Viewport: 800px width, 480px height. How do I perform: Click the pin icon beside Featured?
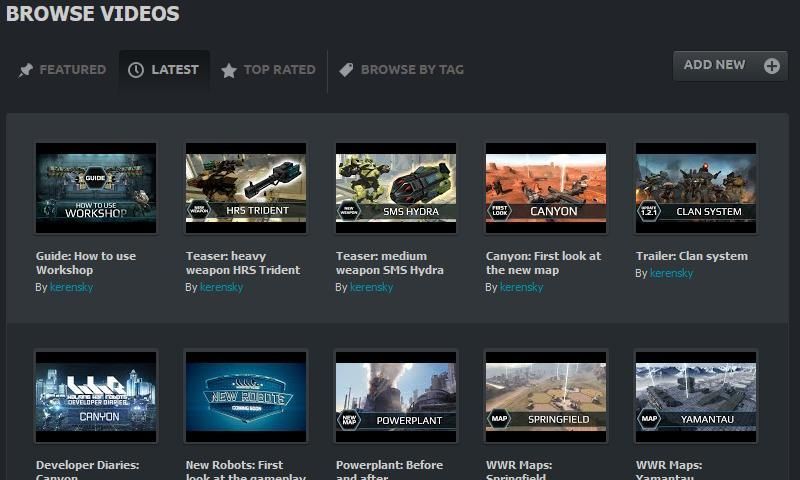click(26, 70)
